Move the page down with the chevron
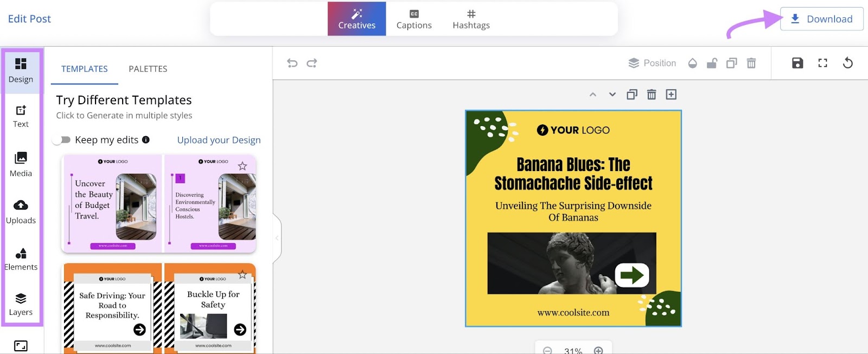Image resolution: width=868 pixels, height=354 pixels. (x=612, y=94)
